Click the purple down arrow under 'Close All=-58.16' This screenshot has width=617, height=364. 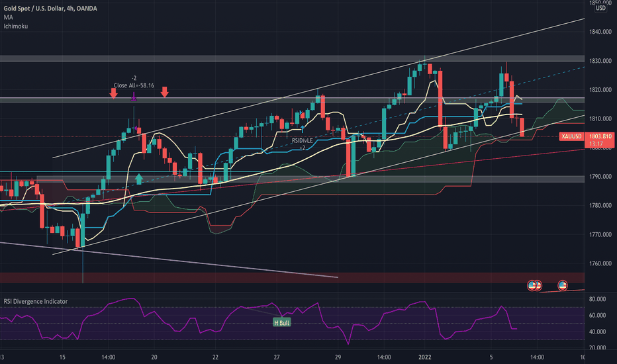(134, 97)
